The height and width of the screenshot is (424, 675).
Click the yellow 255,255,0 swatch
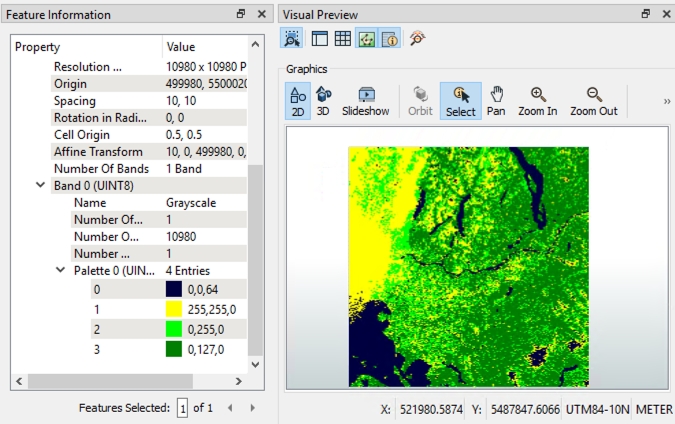(x=174, y=309)
